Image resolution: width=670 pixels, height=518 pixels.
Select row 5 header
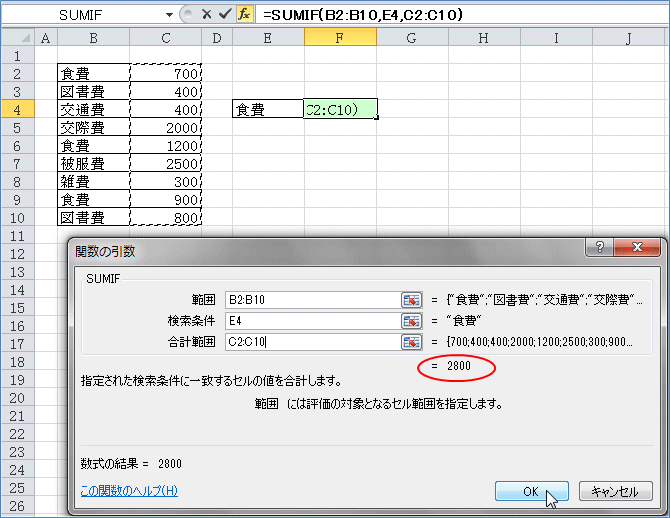pos(17,128)
